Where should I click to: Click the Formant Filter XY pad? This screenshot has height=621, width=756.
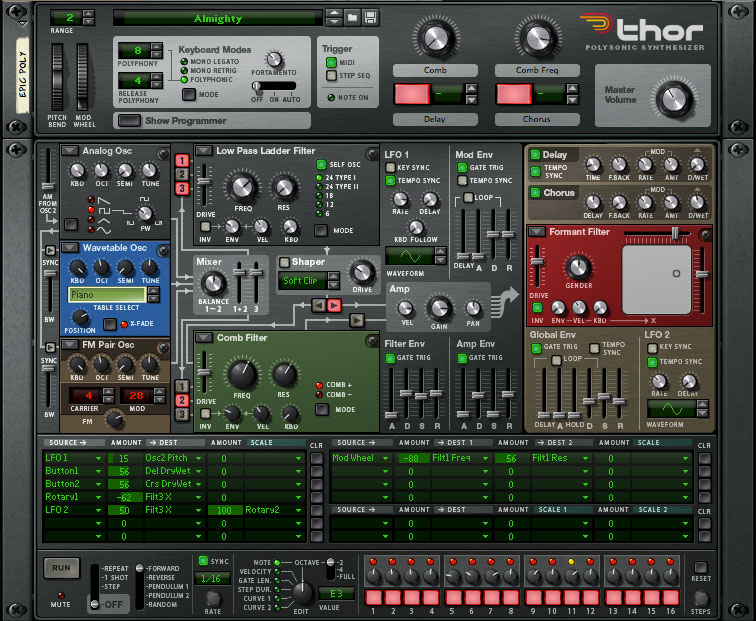click(657, 280)
